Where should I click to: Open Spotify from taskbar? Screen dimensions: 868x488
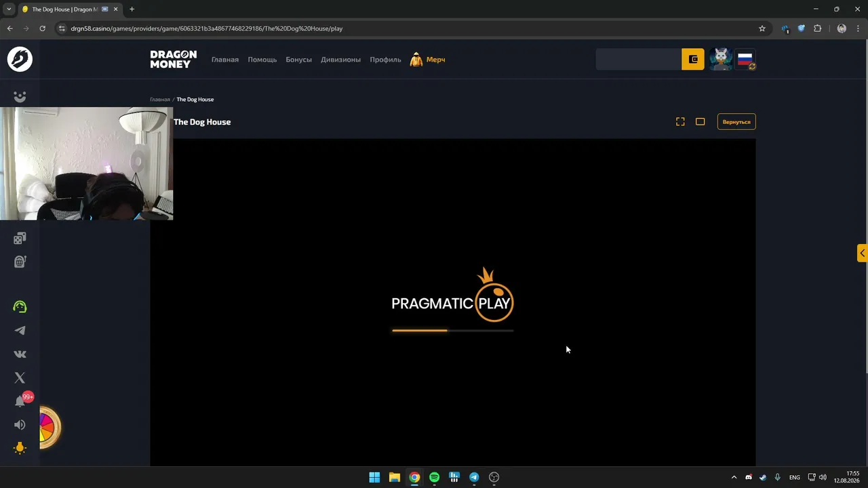tap(435, 477)
